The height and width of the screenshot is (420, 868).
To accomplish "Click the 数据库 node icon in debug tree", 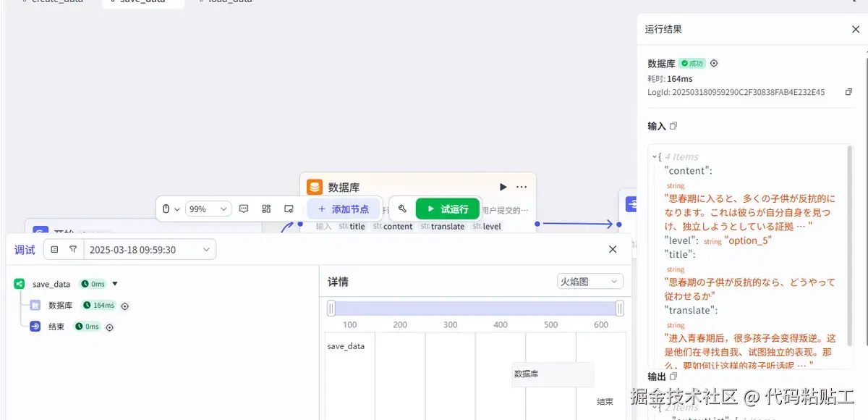I will pyautogui.click(x=35, y=306).
